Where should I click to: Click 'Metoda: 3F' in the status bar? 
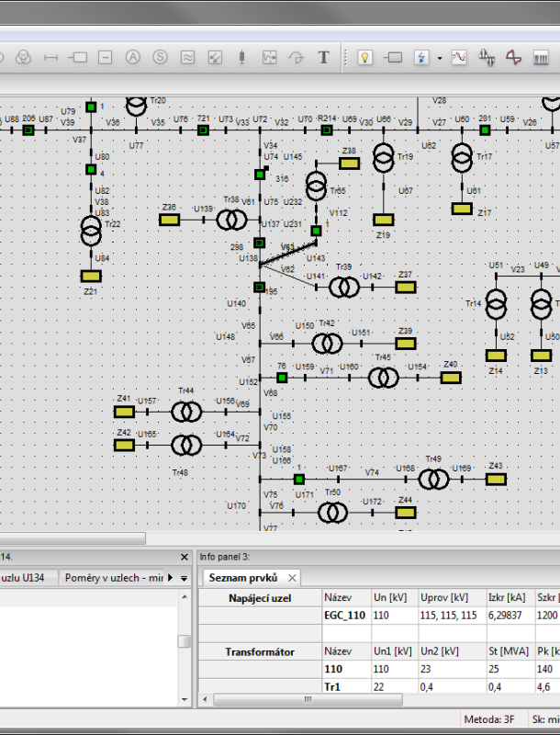click(x=489, y=719)
